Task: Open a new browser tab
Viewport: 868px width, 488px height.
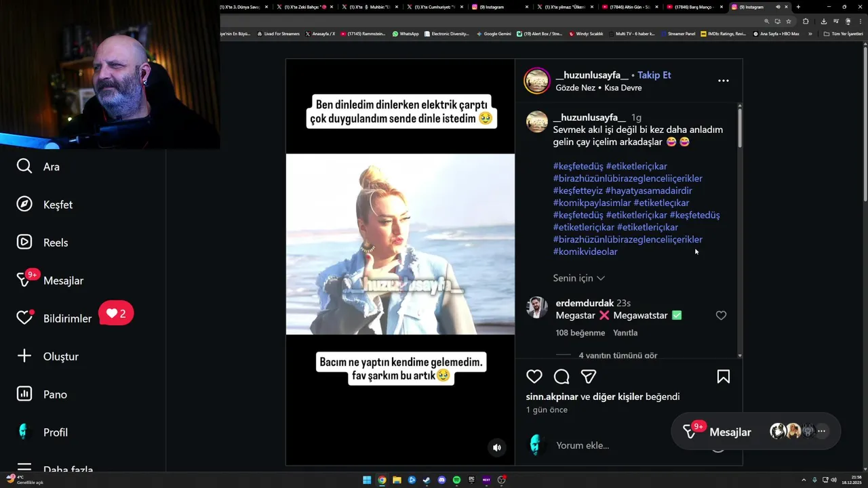Action: (798, 7)
